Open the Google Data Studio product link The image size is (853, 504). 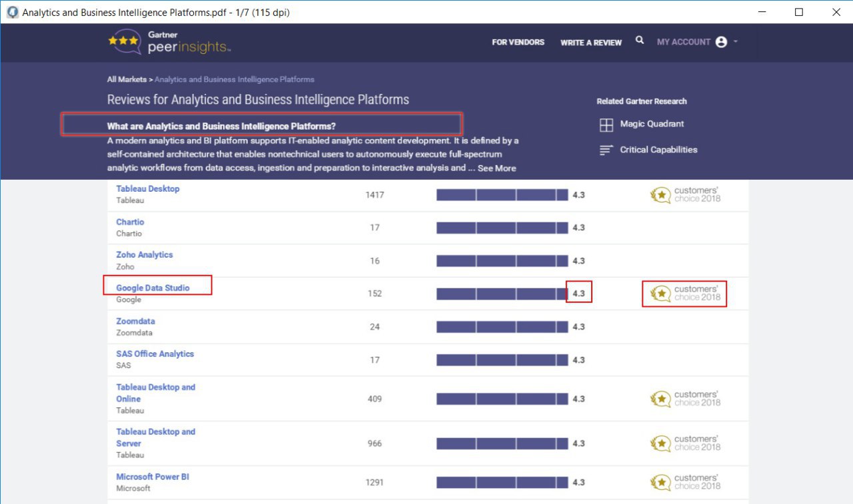pos(153,288)
